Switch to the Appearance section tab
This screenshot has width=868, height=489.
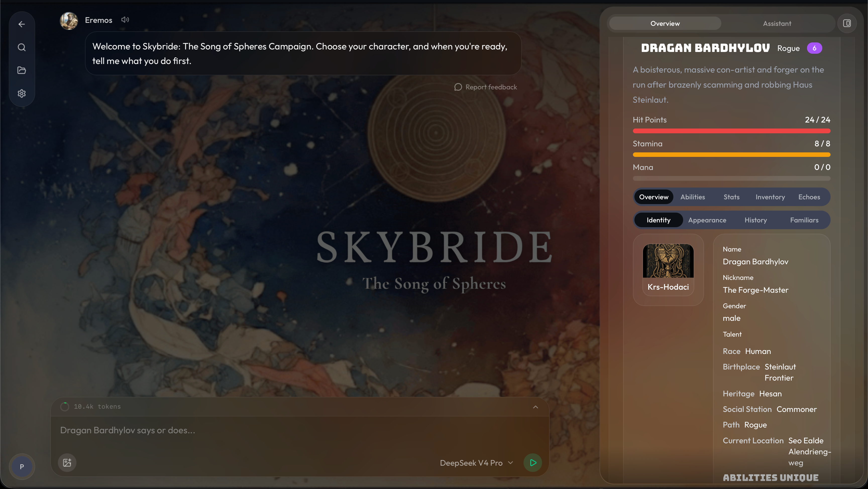[x=707, y=220]
